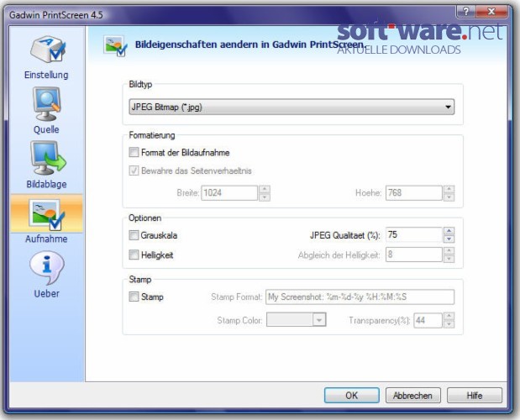
Task: Open the Ueber info icon
Action: (x=47, y=268)
